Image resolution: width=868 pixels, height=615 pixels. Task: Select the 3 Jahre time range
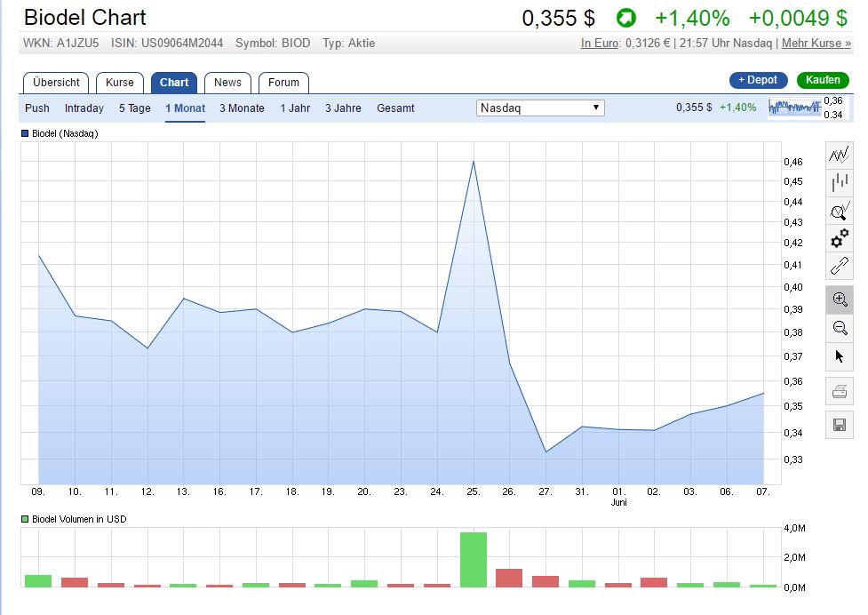click(x=343, y=108)
